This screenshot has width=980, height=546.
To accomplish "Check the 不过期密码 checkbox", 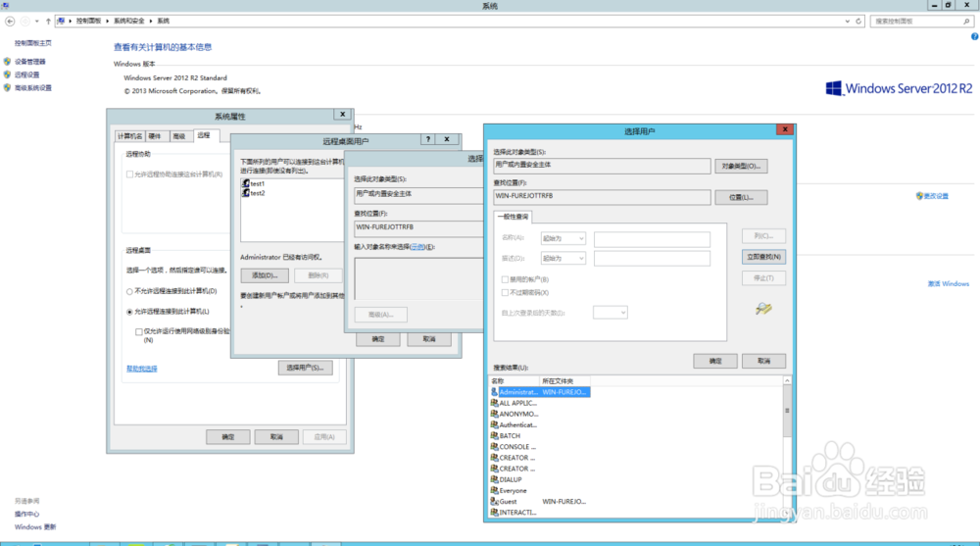I will pyautogui.click(x=505, y=293).
